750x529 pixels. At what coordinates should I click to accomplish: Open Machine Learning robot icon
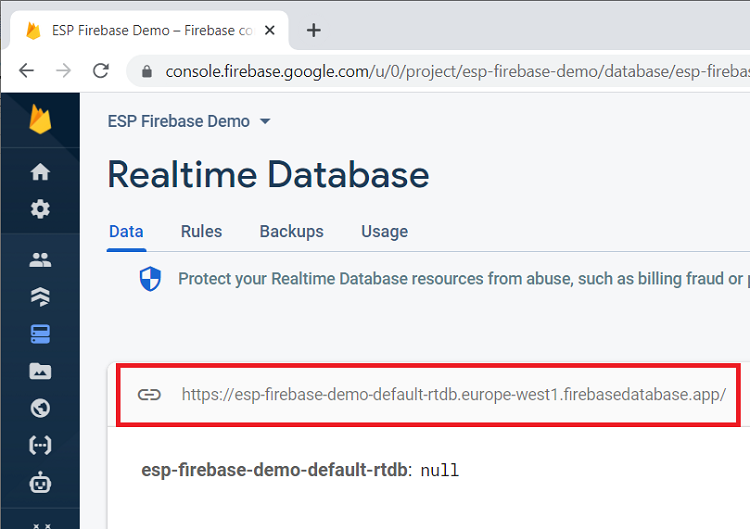40,483
